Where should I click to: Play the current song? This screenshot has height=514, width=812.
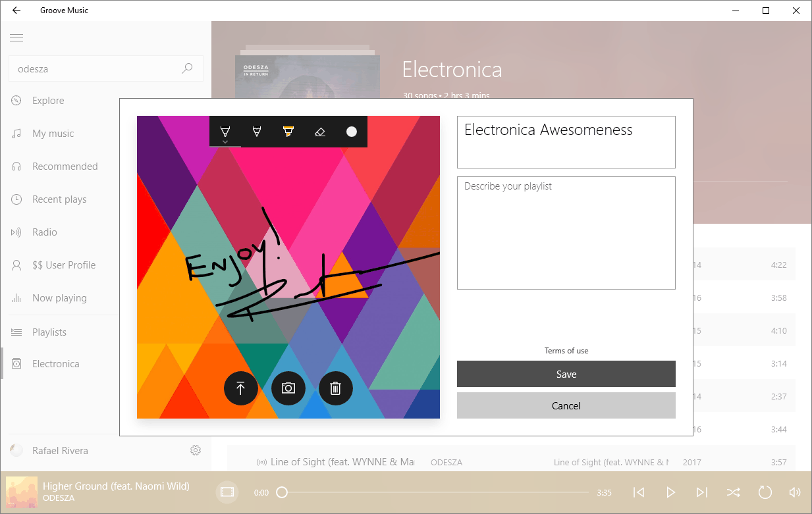coord(670,492)
